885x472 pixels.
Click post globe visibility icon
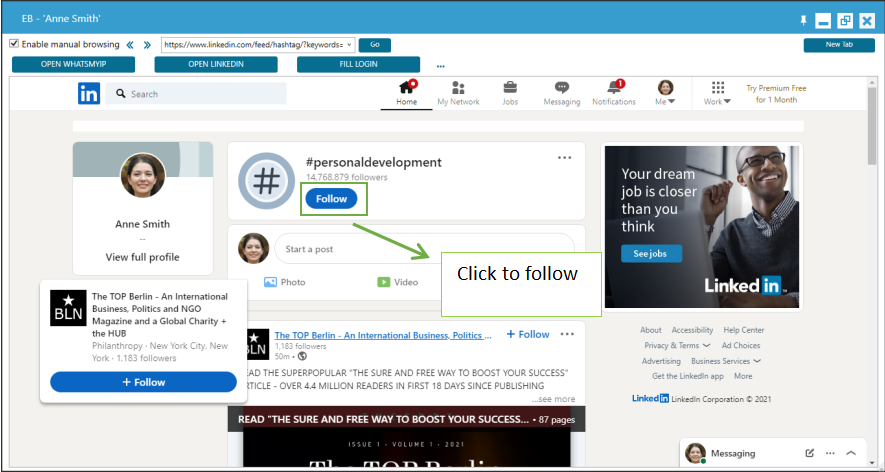pyautogui.click(x=303, y=356)
